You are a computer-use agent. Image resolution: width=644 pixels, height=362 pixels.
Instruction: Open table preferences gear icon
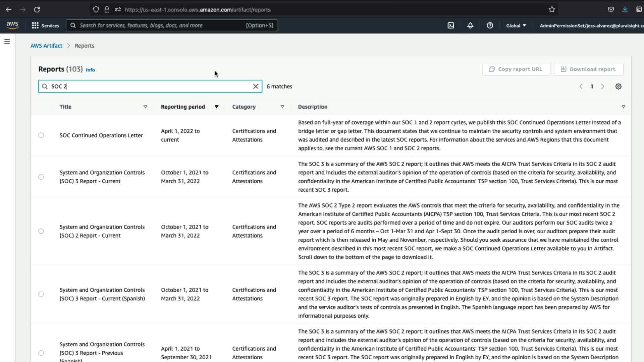pos(618,86)
